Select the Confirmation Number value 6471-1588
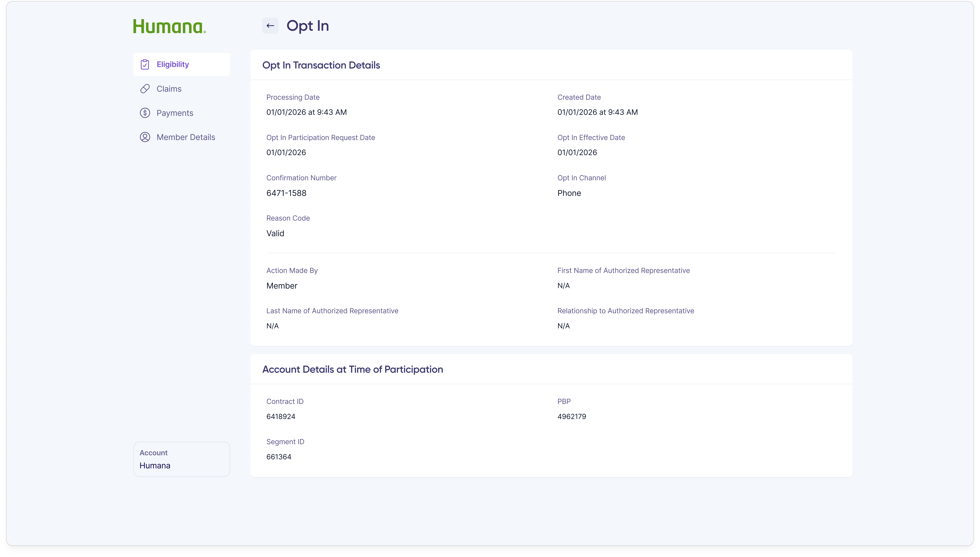The width and height of the screenshot is (980, 557). coord(286,193)
